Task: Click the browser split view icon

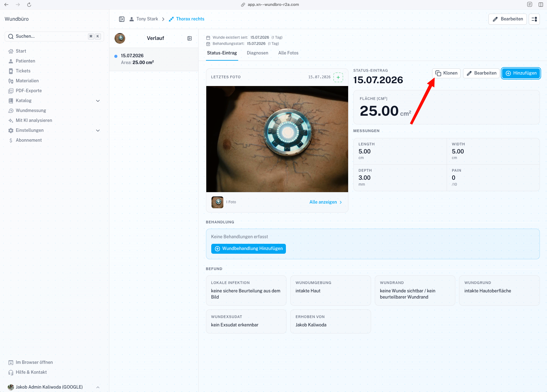Action: coord(541,5)
